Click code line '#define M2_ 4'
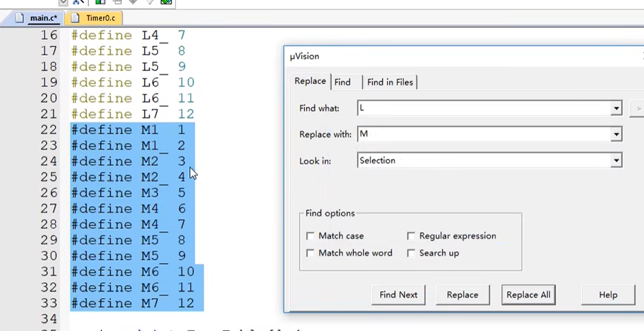This screenshot has width=644, height=331. point(128,177)
